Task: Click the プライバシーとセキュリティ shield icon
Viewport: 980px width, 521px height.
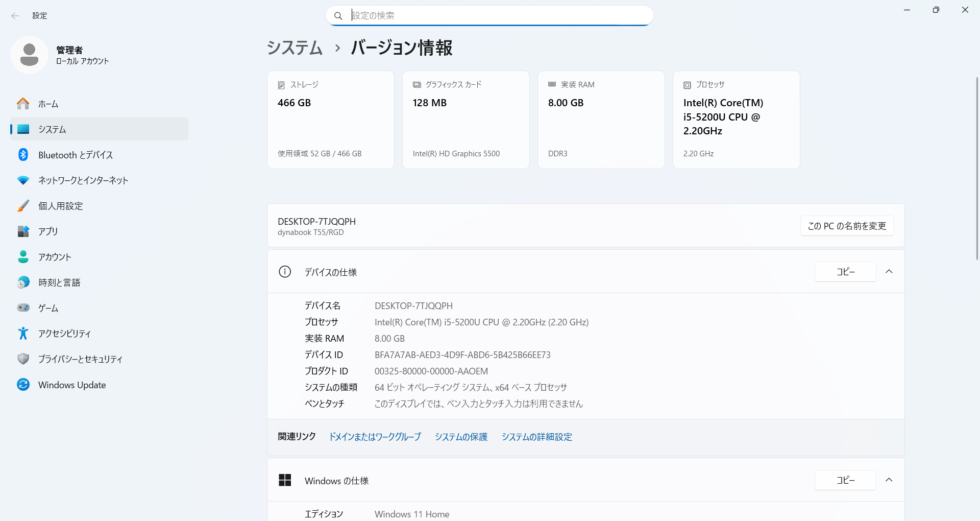Action: pos(23,359)
